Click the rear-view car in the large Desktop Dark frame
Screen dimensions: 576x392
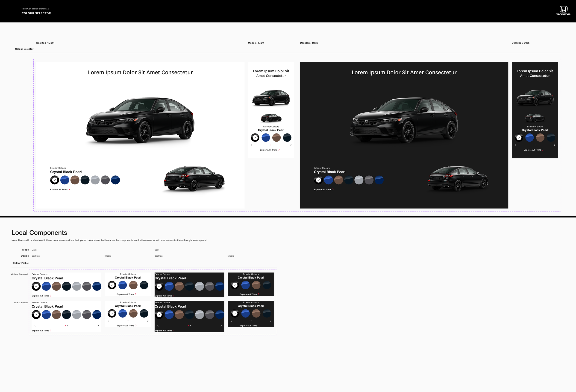tap(458, 179)
